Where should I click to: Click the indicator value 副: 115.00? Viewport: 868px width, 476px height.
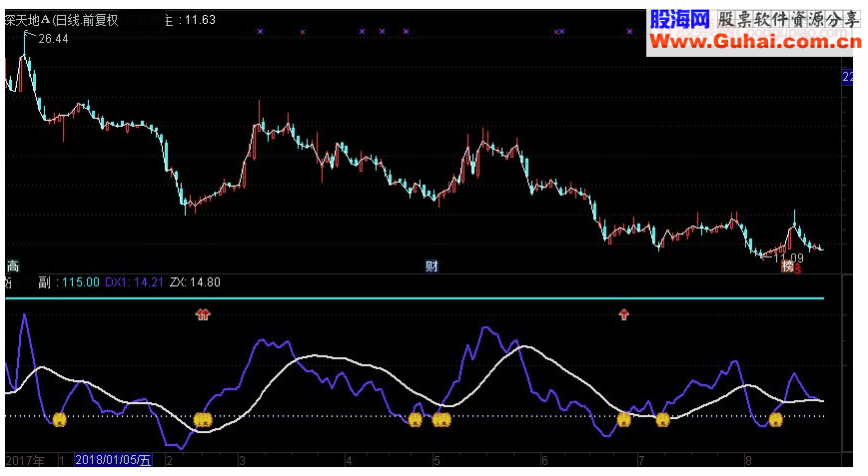69,282
